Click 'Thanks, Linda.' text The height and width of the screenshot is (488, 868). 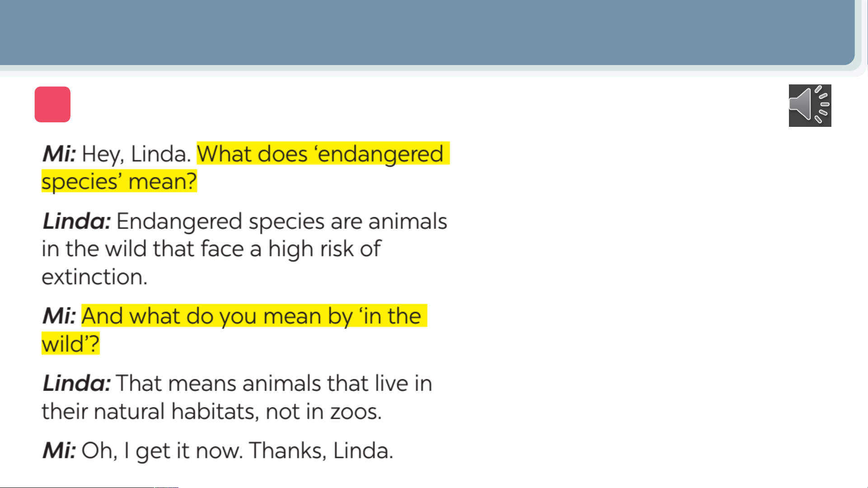pos(321,451)
